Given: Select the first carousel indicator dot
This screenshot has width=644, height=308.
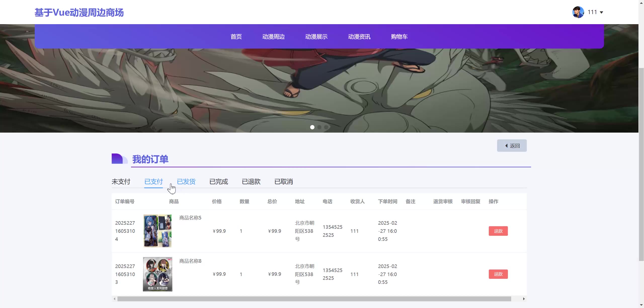Looking at the screenshot, I should pyautogui.click(x=312, y=127).
